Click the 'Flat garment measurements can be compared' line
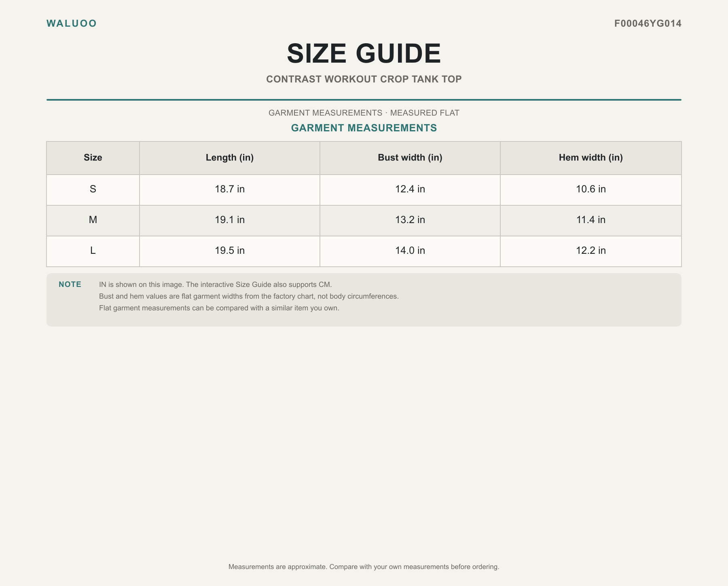Image resolution: width=728 pixels, height=586 pixels. (219, 308)
